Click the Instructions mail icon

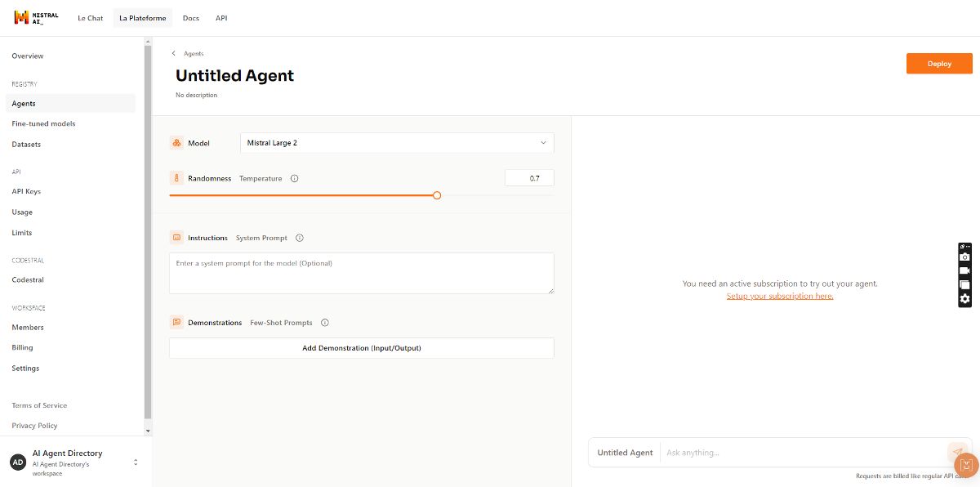tap(176, 237)
